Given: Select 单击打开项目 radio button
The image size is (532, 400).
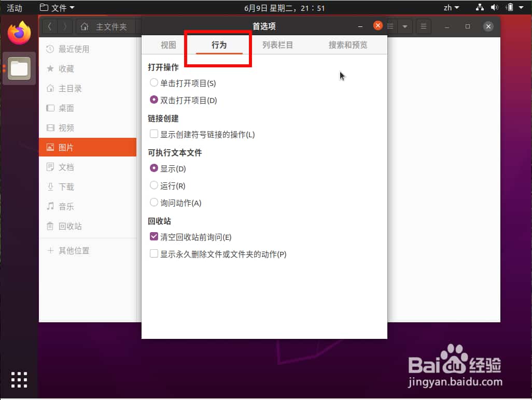Looking at the screenshot, I should (x=154, y=83).
